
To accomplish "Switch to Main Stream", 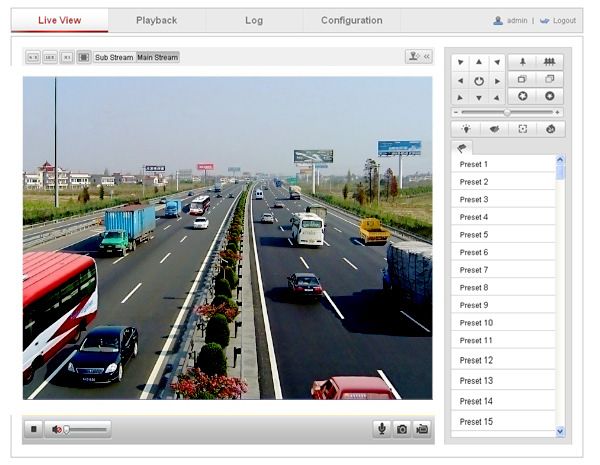I will [x=158, y=57].
